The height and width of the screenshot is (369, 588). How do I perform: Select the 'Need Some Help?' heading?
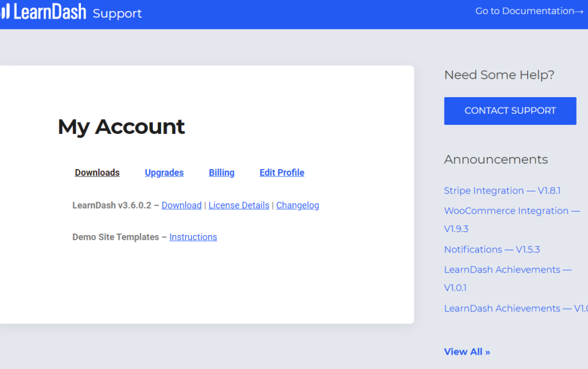click(499, 75)
